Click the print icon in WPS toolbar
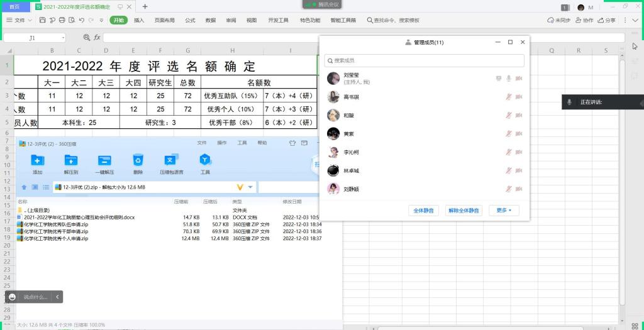This screenshot has width=644, height=330. [62, 20]
